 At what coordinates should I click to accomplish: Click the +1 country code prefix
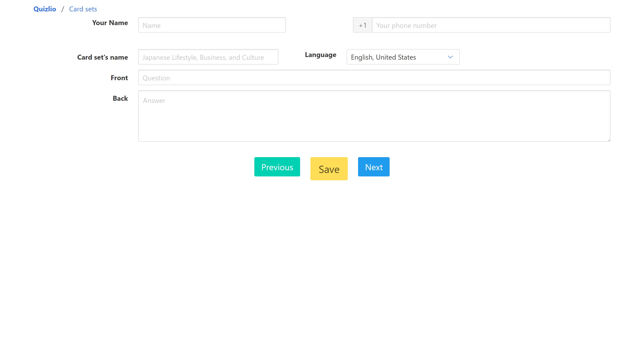tap(363, 25)
